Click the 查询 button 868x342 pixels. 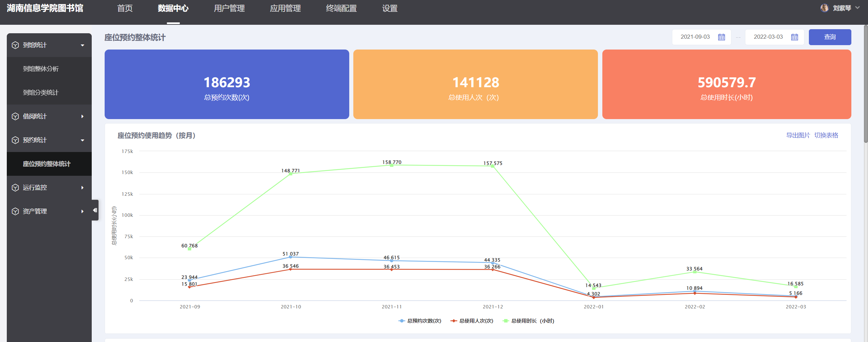pyautogui.click(x=830, y=37)
